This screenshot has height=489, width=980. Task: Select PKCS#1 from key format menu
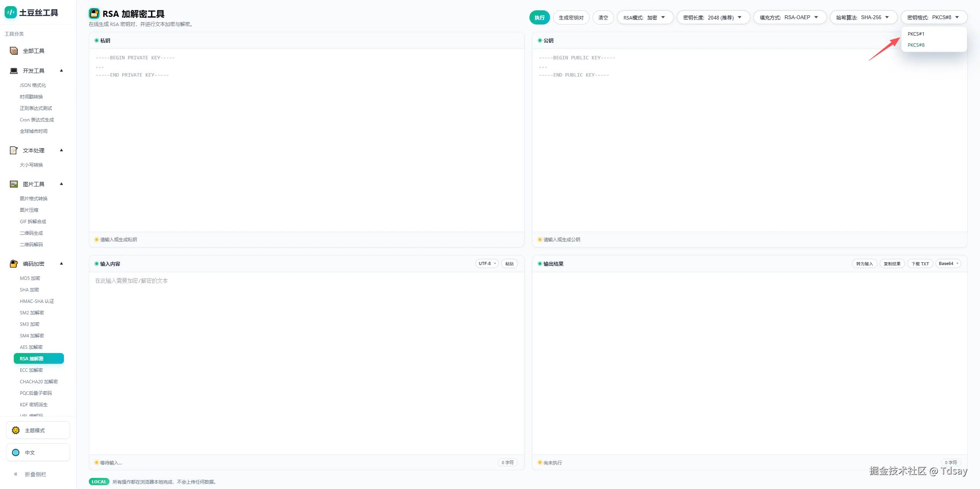point(916,34)
